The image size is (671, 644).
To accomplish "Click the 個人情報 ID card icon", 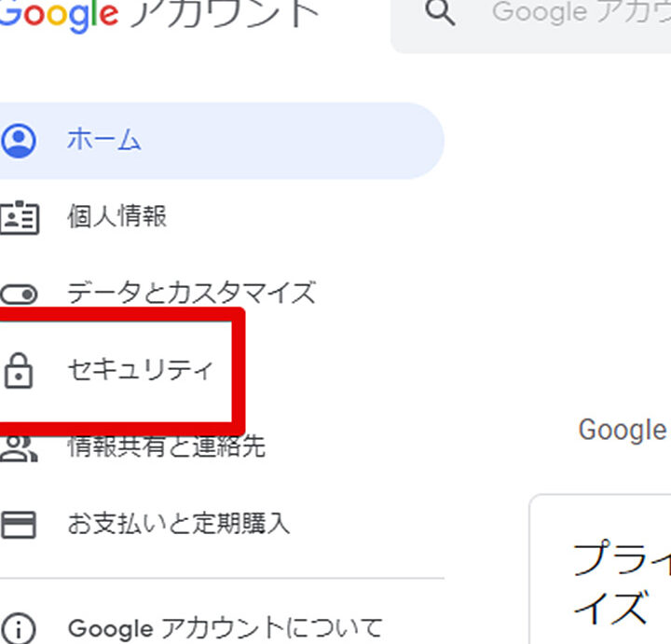I will (19, 216).
